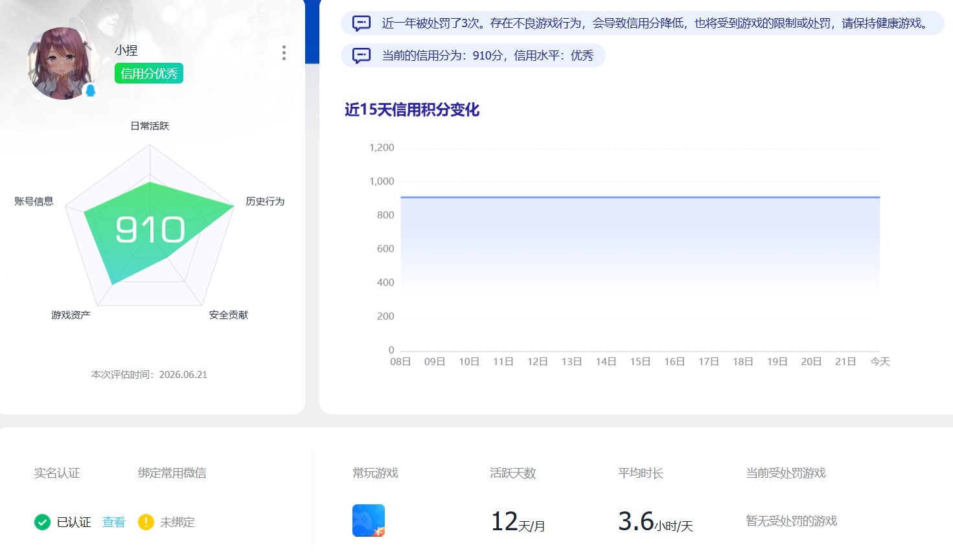Image resolution: width=953 pixels, height=560 pixels.
Task: Click the 910 score in radar chart
Action: coord(150,230)
